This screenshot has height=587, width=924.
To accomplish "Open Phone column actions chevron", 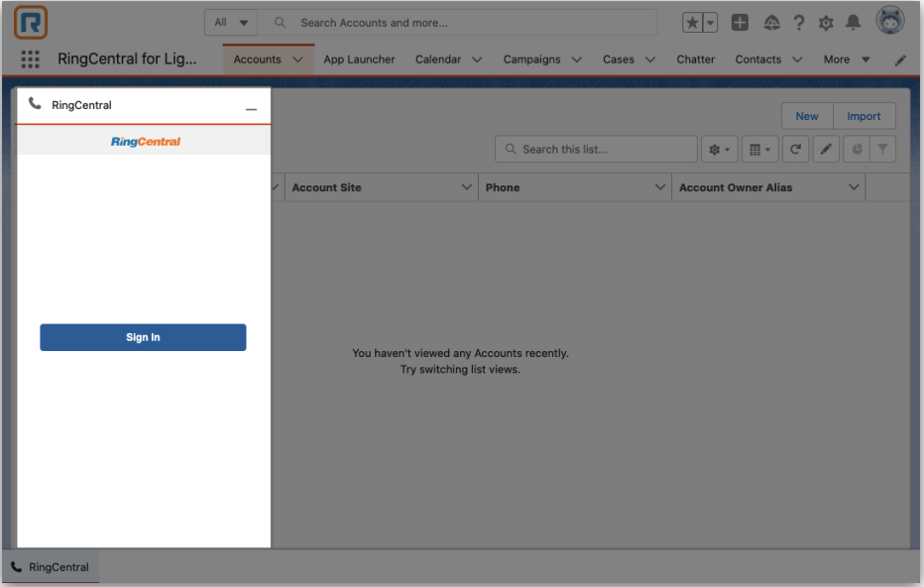I will pos(660,187).
